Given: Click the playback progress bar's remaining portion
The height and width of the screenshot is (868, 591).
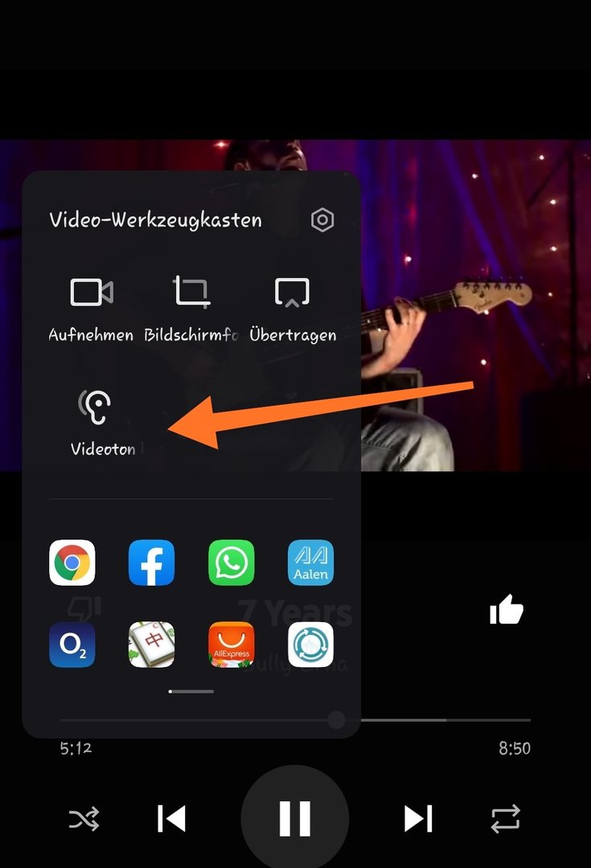Looking at the screenshot, I should tap(446, 720).
